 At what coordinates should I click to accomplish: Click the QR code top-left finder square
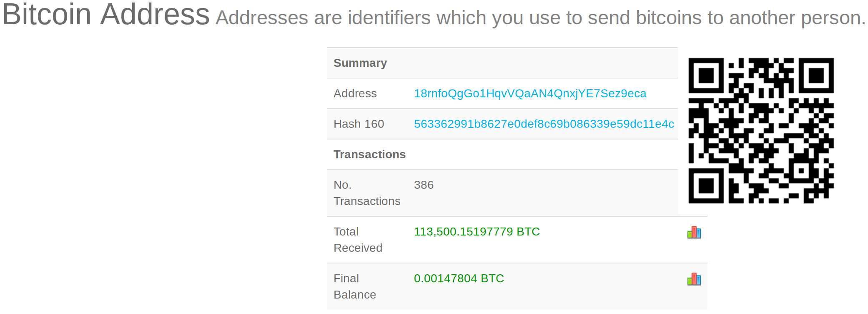[706, 76]
